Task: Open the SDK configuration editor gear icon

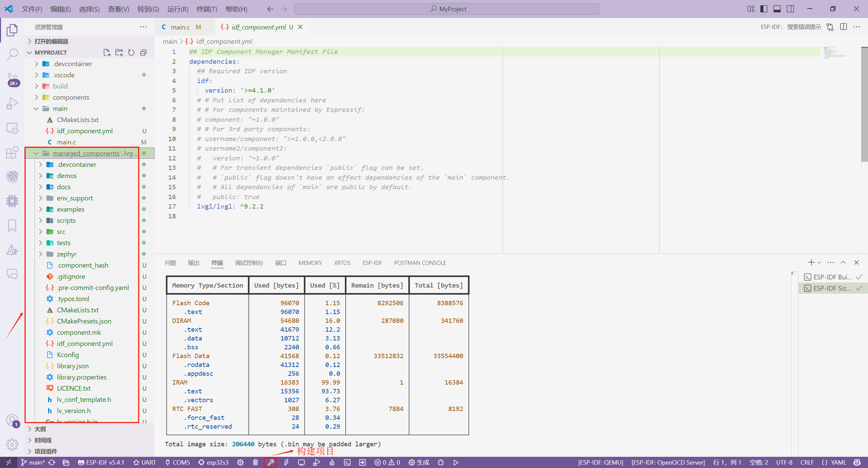Action: click(x=240, y=462)
